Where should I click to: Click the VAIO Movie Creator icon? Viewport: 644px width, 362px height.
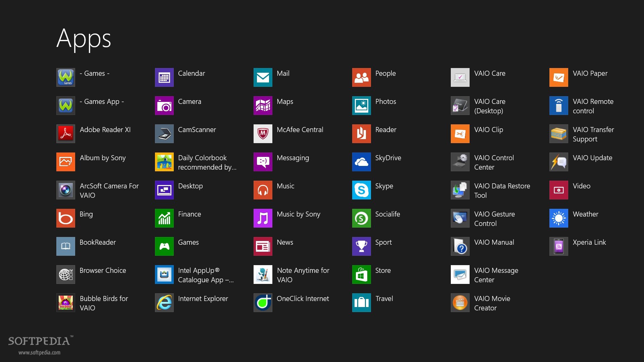(x=460, y=303)
